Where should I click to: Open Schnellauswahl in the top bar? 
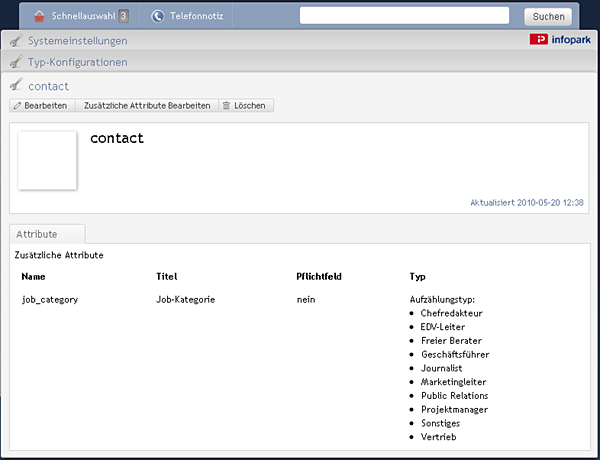tap(83, 16)
